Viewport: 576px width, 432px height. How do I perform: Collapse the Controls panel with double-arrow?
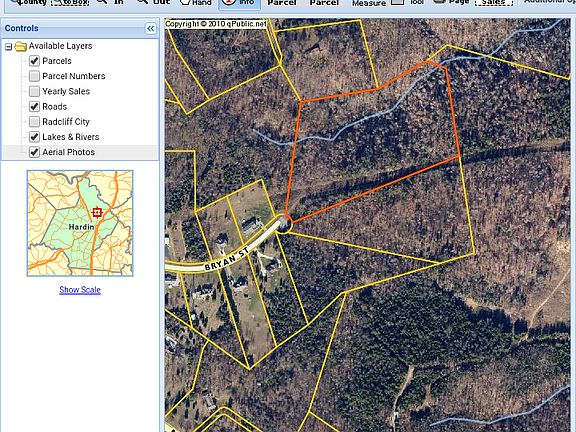point(151,28)
